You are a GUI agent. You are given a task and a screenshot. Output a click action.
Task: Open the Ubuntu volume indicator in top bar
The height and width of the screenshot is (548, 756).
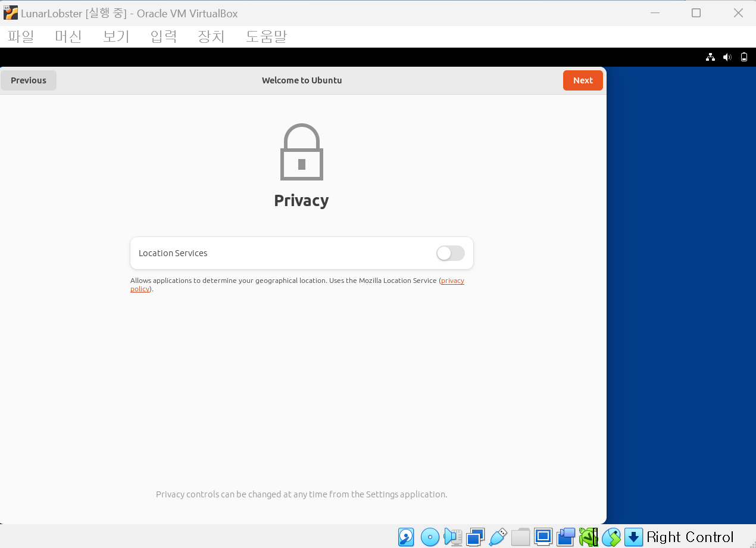click(x=727, y=57)
